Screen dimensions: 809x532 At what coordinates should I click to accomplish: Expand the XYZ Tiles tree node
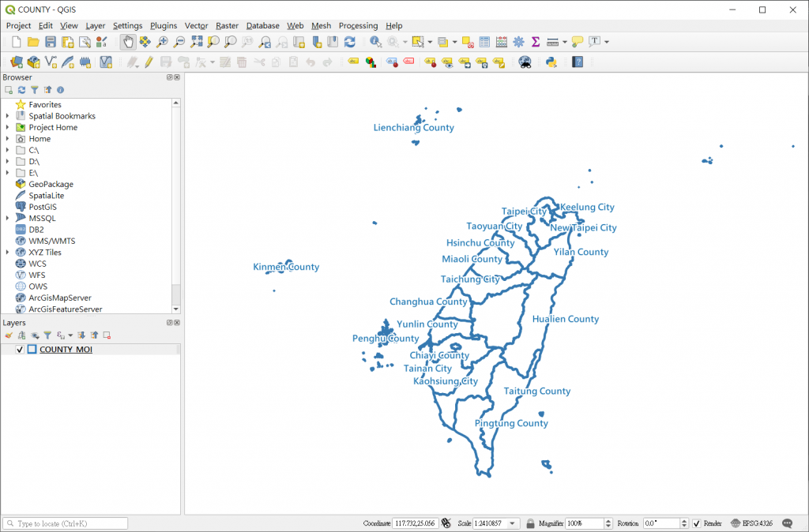[7, 252]
